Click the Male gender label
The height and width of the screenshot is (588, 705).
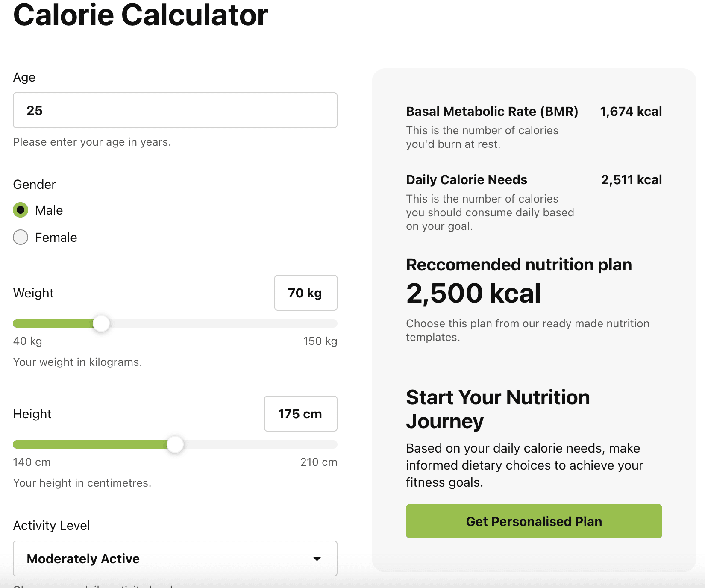pyautogui.click(x=49, y=210)
